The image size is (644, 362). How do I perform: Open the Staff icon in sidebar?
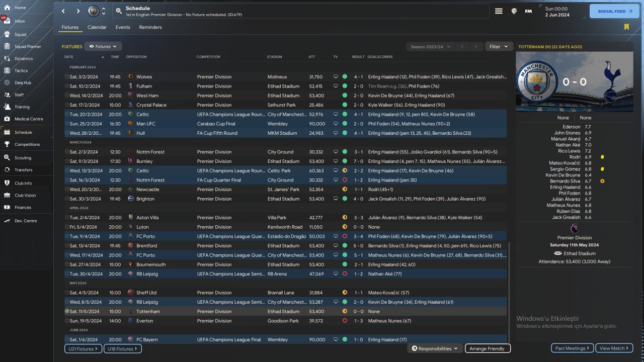pyautogui.click(x=7, y=95)
